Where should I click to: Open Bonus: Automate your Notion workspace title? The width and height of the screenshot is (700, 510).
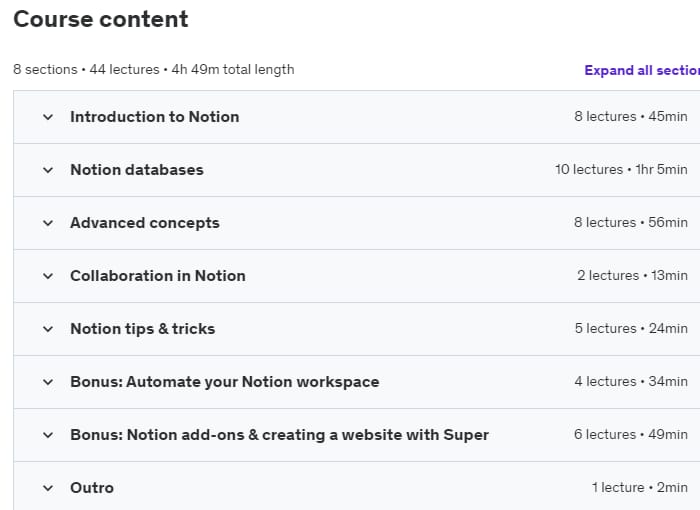[x=225, y=382]
